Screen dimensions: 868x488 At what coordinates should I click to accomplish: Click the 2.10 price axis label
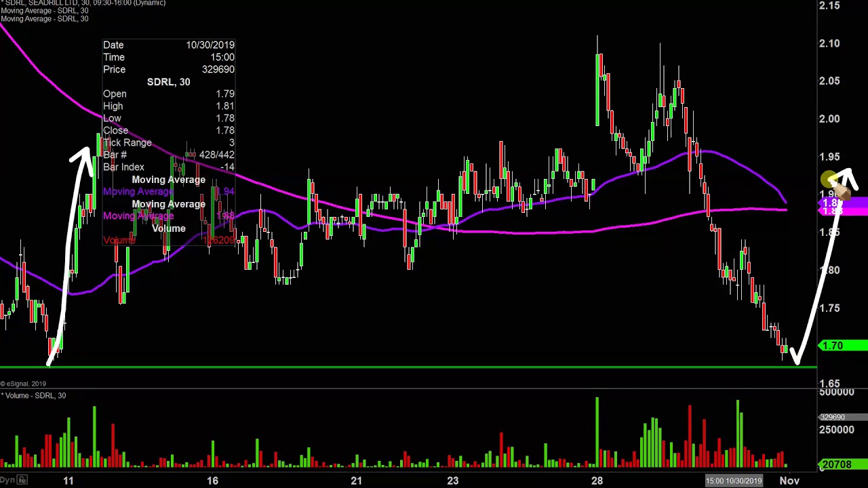[x=829, y=43]
